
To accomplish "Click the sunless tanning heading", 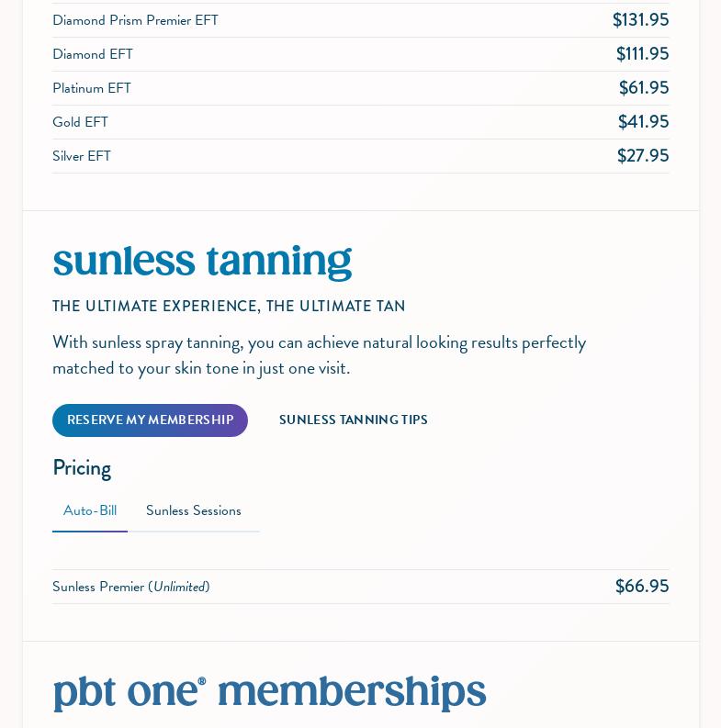I will point(202,262).
